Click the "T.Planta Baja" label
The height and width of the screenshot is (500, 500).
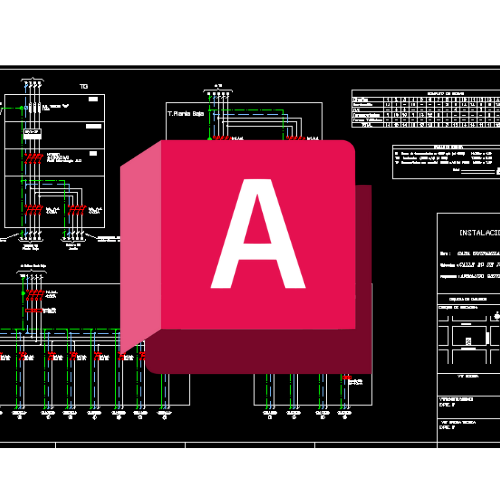click(186, 114)
